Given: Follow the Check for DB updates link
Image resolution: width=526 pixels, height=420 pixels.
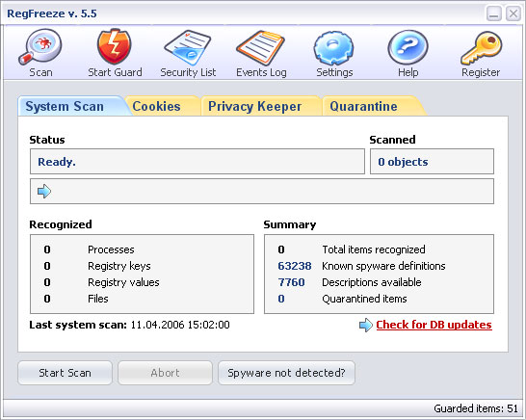Looking at the screenshot, I should coord(434,325).
